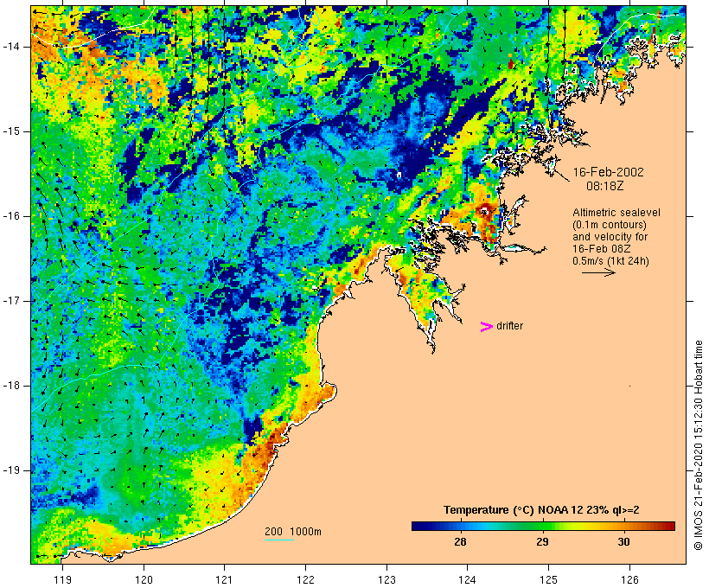Click the '30' color bar tick label
The height and width of the screenshot is (588, 709).
point(623,542)
